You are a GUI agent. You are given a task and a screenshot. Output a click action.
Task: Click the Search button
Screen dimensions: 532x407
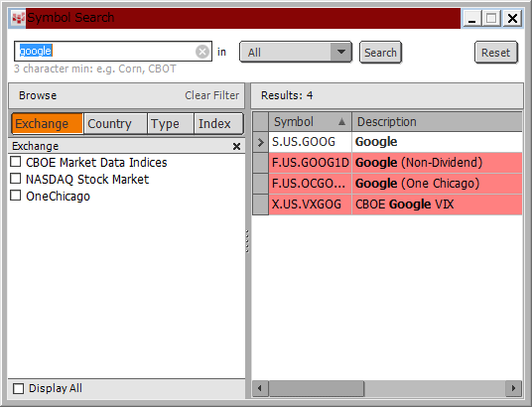pos(380,53)
